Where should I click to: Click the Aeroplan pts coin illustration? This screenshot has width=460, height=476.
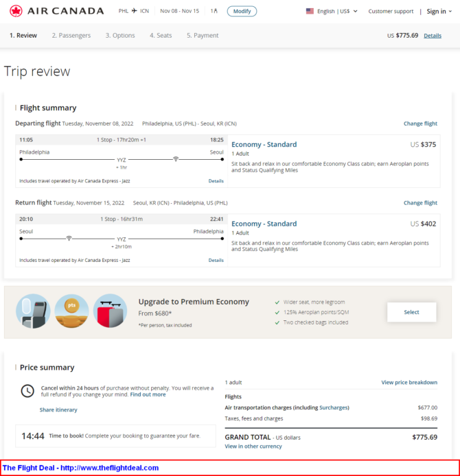coord(71,311)
